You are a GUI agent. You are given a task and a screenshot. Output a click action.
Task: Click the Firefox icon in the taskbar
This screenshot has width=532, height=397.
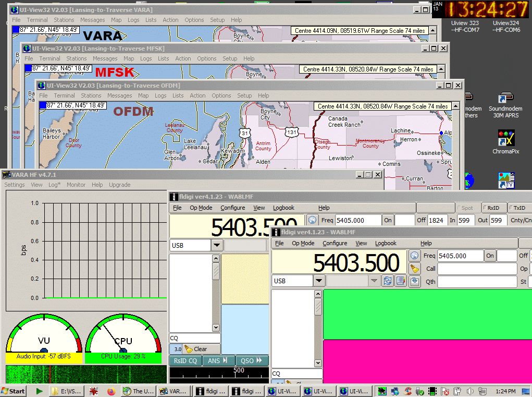tap(111, 391)
